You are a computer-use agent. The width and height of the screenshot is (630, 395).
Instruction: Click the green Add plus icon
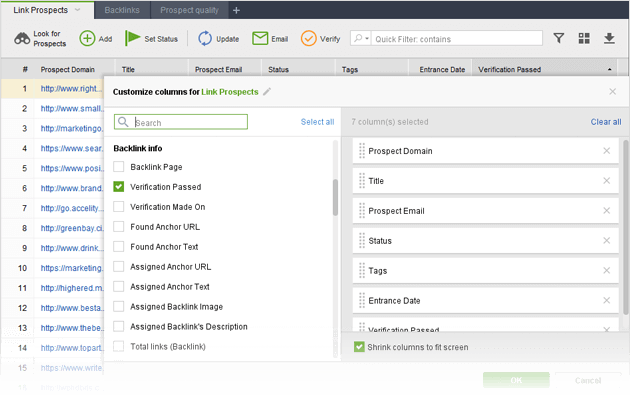point(87,39)
